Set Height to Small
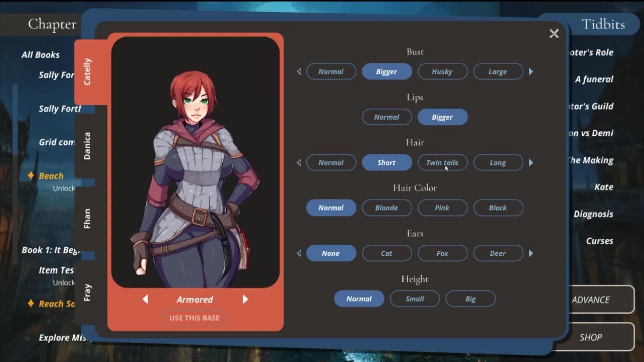The image size is (644, 362). coord(415,299)
